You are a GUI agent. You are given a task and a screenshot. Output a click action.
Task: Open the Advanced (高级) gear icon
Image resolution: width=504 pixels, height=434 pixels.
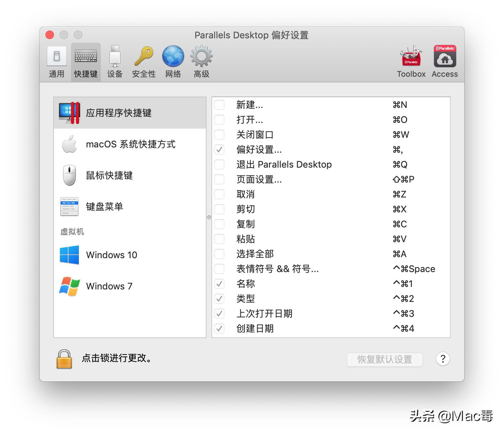[x=201, y=62]
